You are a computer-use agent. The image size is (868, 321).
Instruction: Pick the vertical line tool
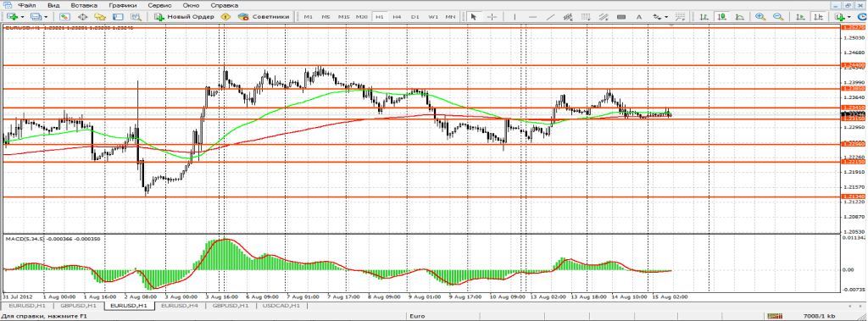click(515, 17)
